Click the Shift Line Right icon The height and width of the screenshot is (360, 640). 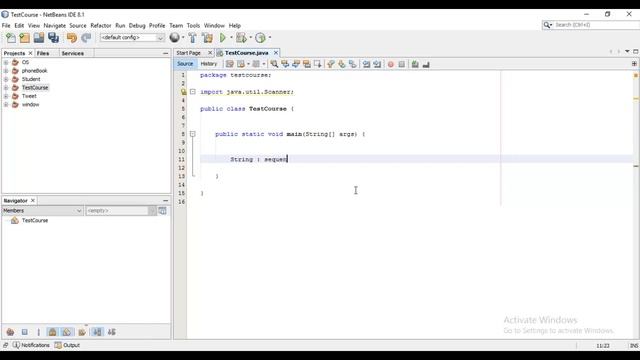coord(377,64)
